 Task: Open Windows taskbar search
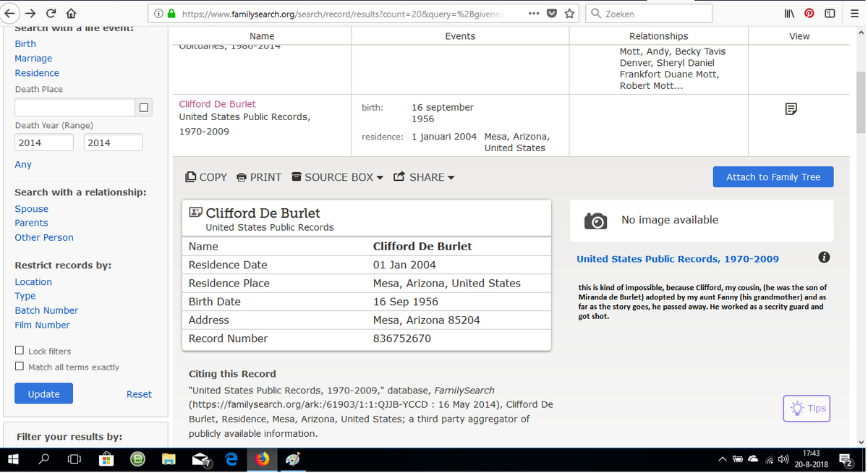coord(43,459)
